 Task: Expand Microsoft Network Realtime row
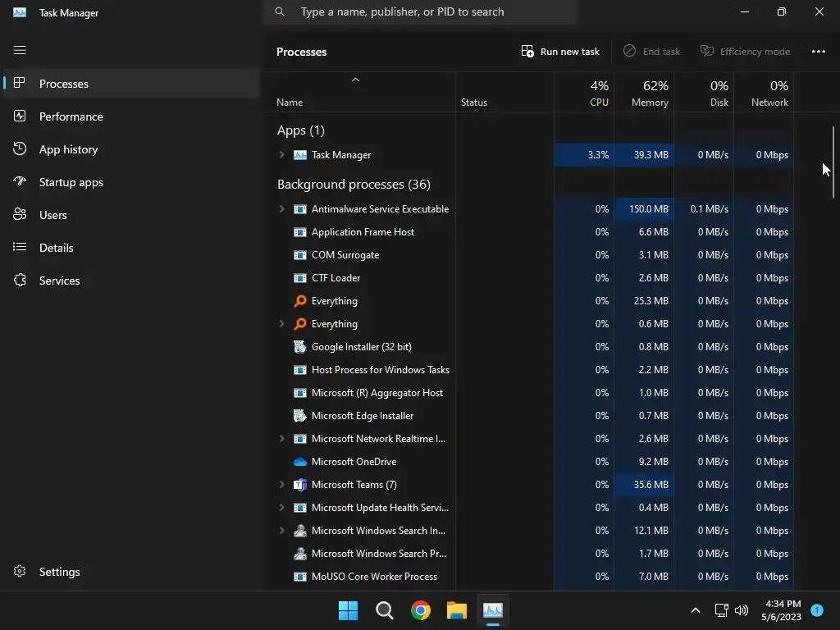(x=282, y=439)
